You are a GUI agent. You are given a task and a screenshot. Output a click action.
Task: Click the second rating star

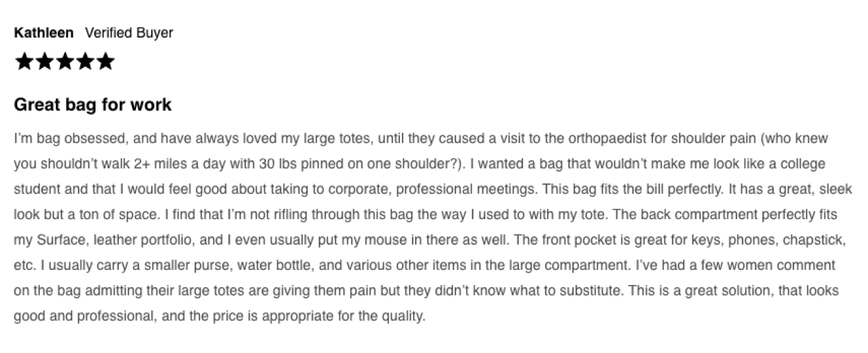coord(44,62)
